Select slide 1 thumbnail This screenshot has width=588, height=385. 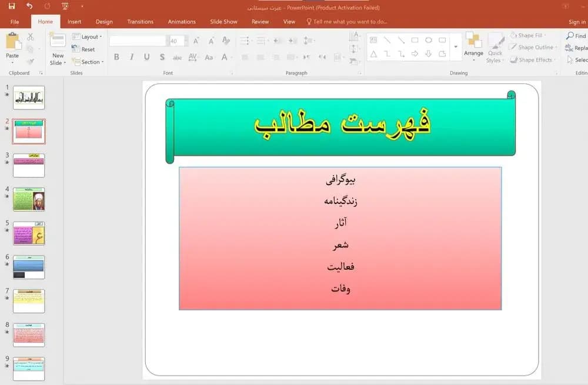(x=29, y=98)
